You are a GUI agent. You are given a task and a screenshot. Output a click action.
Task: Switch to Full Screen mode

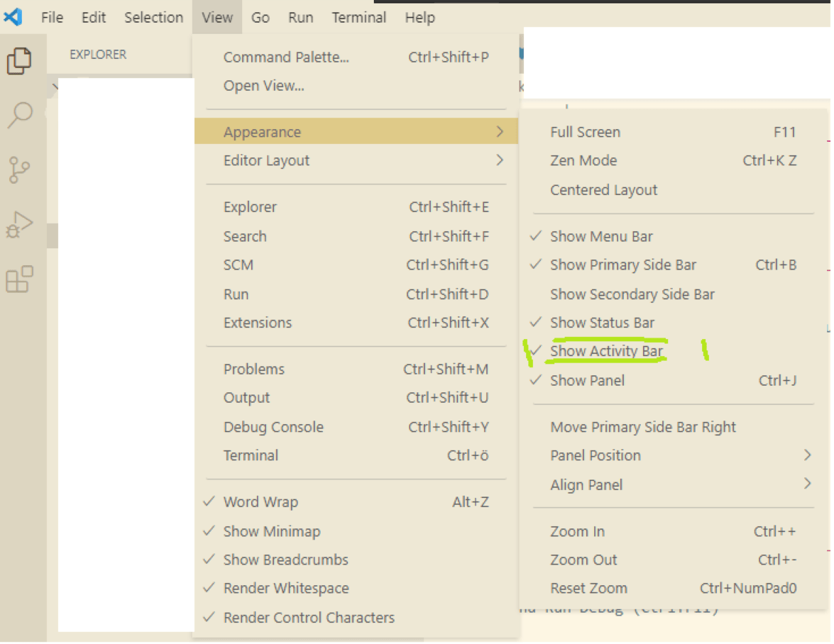(x=585, y=132)
